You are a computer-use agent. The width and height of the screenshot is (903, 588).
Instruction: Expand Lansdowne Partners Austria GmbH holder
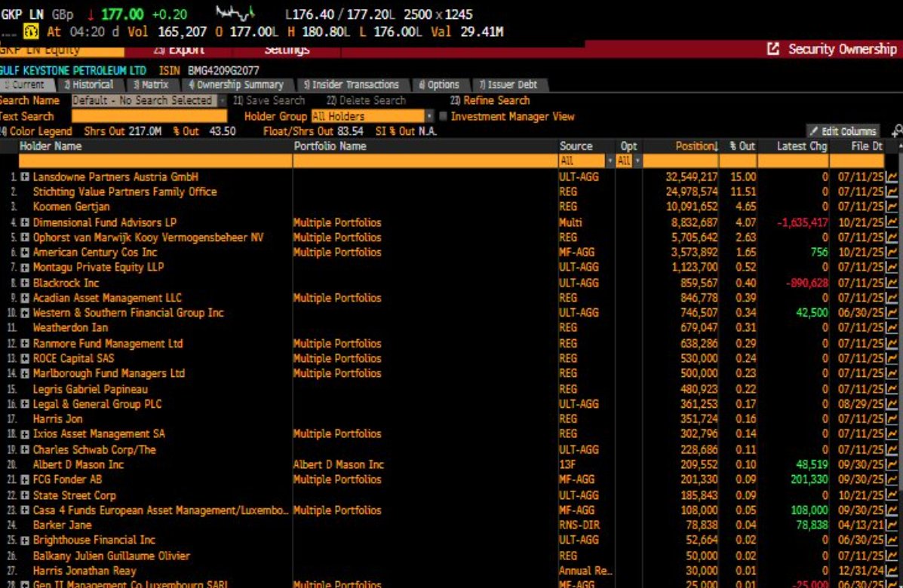[x=25, y=177]
